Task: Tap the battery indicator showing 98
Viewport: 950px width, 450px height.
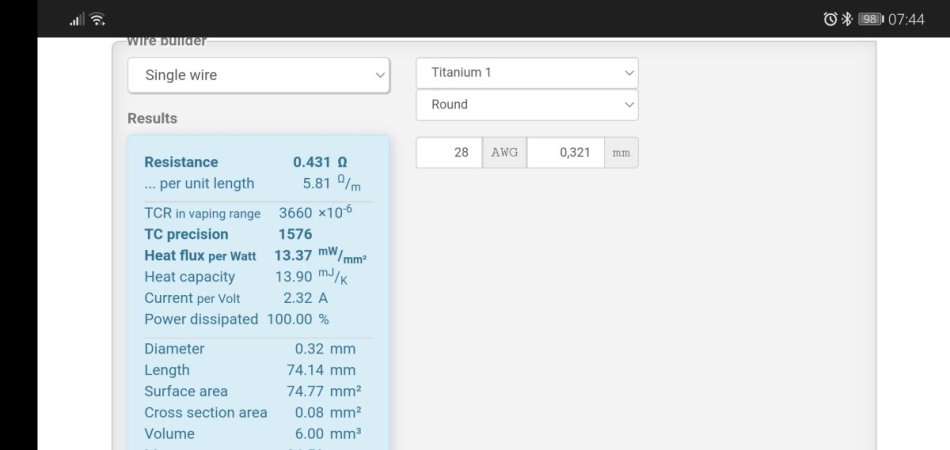Action: coord(871,19)
